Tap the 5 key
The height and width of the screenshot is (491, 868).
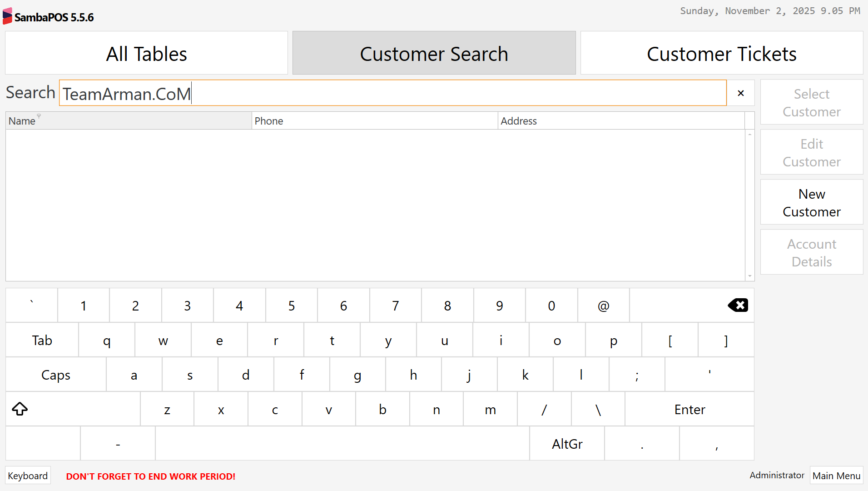click(x=292, y=306)
